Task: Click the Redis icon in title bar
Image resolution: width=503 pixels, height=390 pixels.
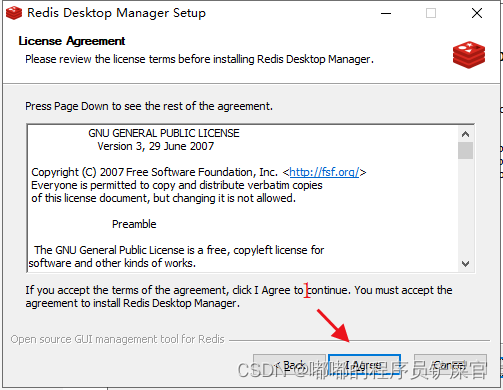Action: [14, 13]
